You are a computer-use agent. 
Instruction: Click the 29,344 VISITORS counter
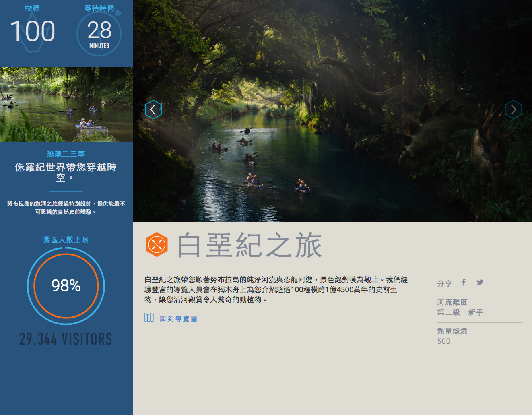[66, 339]
